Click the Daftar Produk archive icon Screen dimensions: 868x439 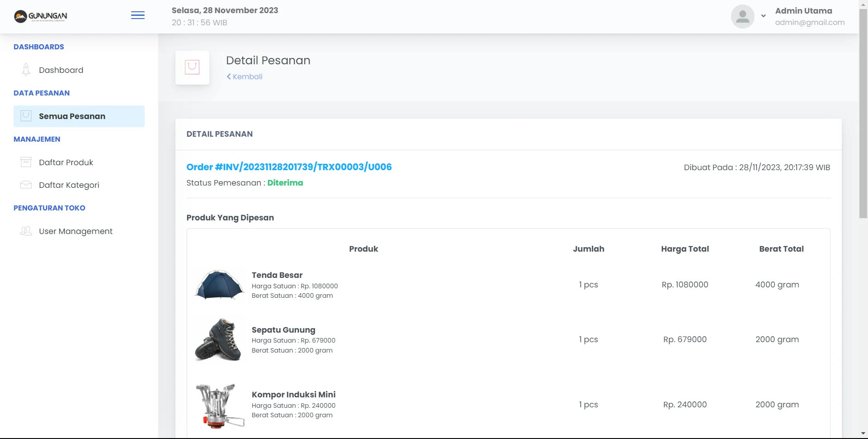[x=26, y=162]
